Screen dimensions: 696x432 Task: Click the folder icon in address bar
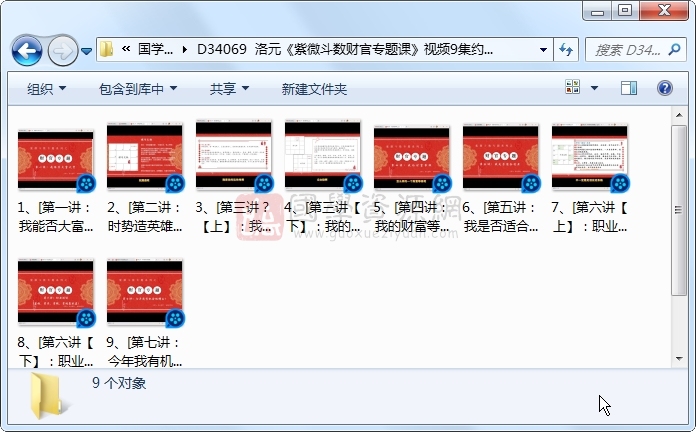[107, 49]
